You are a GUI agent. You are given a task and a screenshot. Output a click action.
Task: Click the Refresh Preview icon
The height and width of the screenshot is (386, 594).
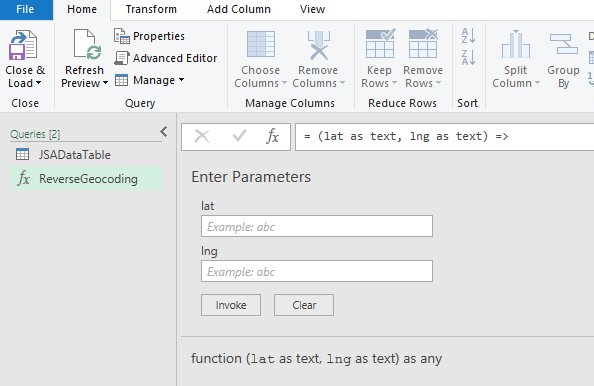pyautogui.click(x=88, y=44)
